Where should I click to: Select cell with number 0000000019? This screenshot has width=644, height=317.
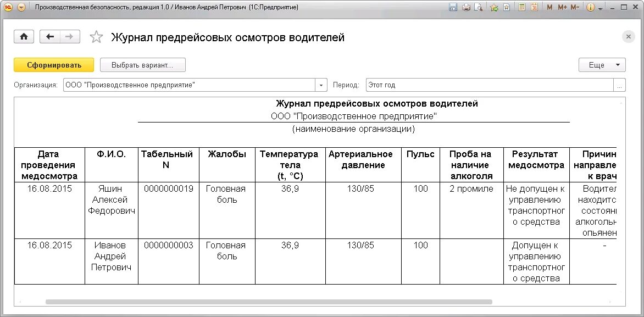168,210
